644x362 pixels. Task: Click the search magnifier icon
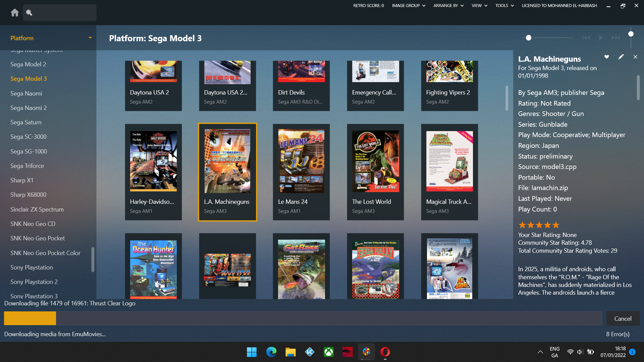(29, 13)
